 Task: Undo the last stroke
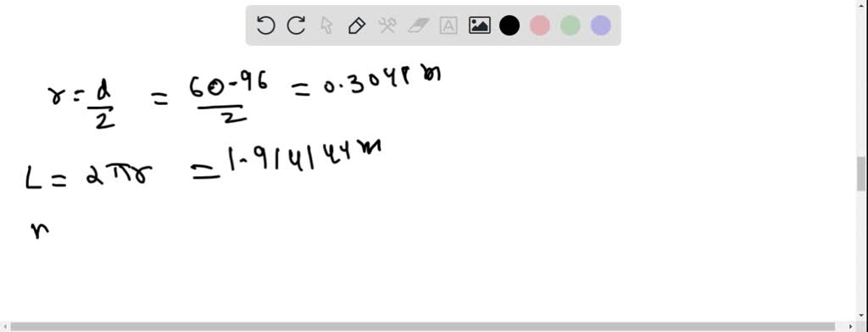point(265,25)
